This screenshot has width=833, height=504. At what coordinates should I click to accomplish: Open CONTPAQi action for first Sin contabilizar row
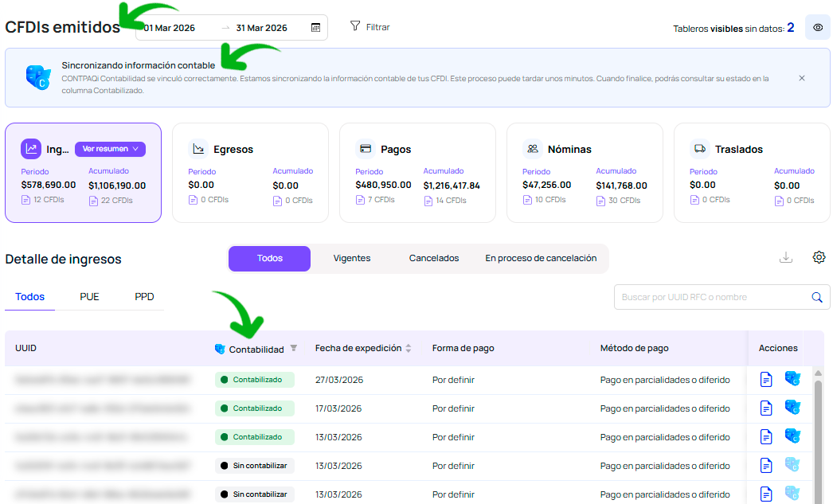792,465
